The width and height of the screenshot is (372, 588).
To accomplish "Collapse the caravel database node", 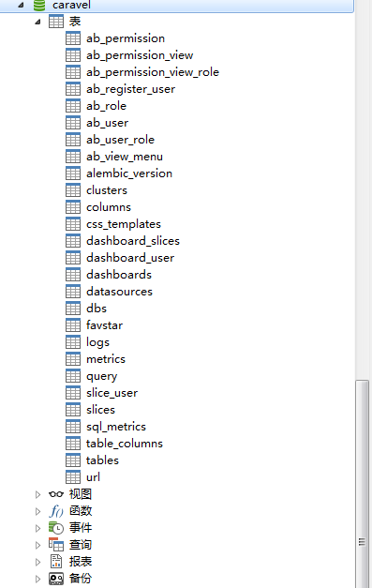I will coord(21,6).
